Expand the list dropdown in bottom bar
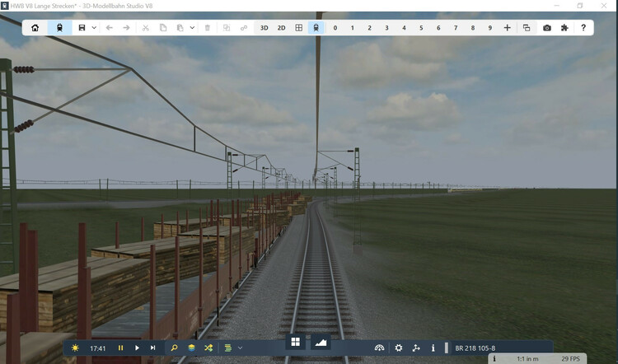The width and height of the screenshot is (618, 364). click(240, 348)
